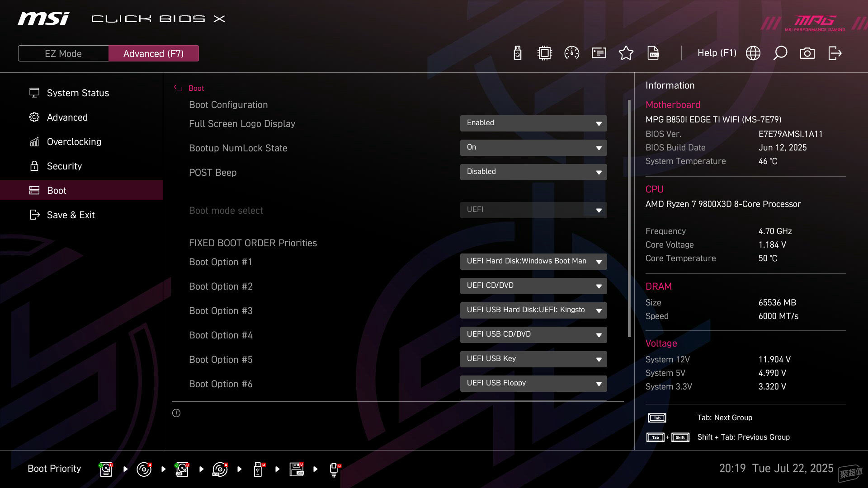Select Boot menu in sidebar
Viewport: 868px width, 488px height.
coord(81,190)
